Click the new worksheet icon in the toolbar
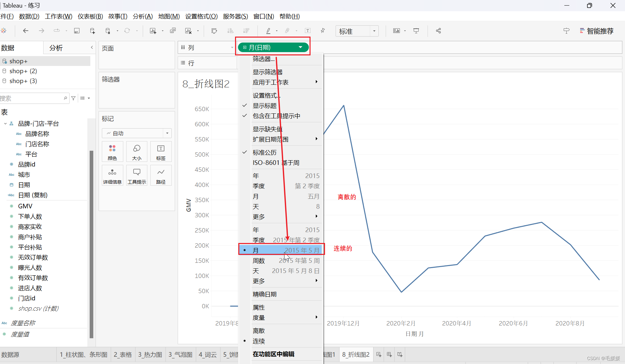The height and width of the screenshot is (364, 625). click(153, 31)
